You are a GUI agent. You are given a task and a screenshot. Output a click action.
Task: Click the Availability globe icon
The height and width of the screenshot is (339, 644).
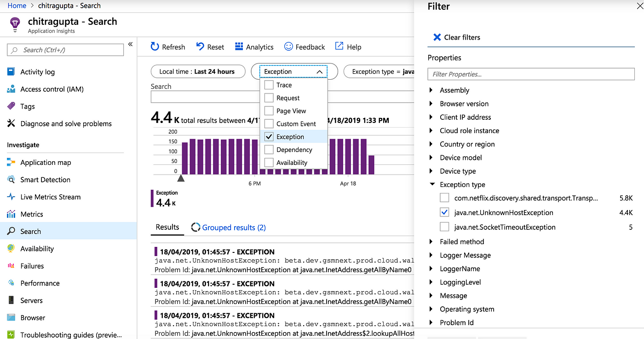11,248
